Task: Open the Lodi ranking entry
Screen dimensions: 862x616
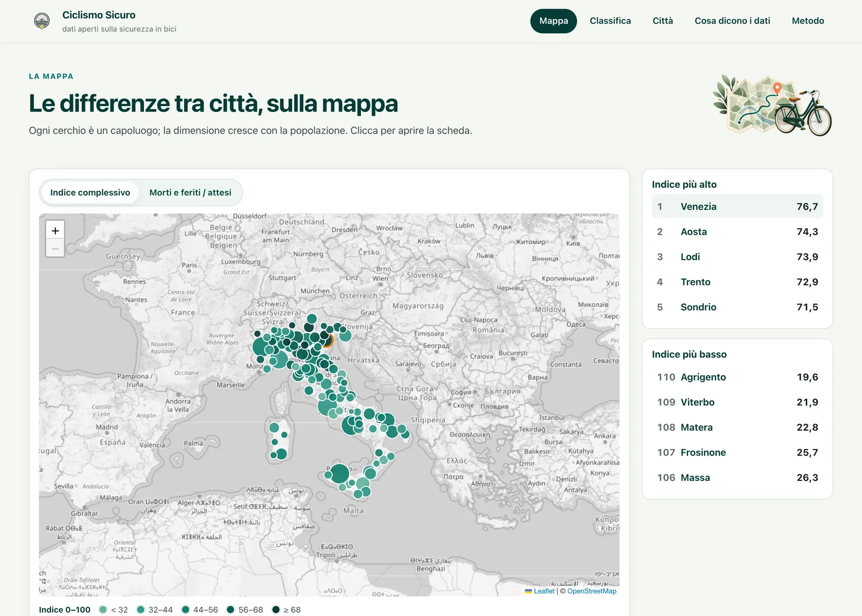Action: click(737, 257)
